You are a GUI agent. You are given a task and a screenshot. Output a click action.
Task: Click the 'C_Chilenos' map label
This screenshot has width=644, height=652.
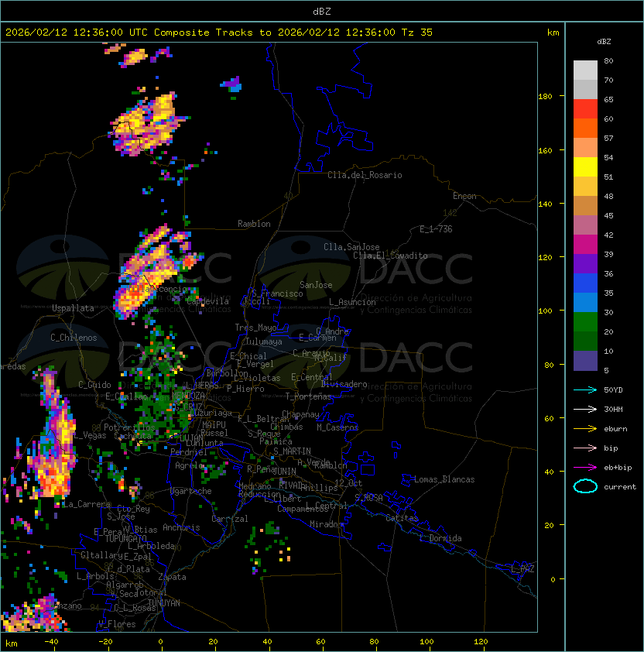point(74,338)
